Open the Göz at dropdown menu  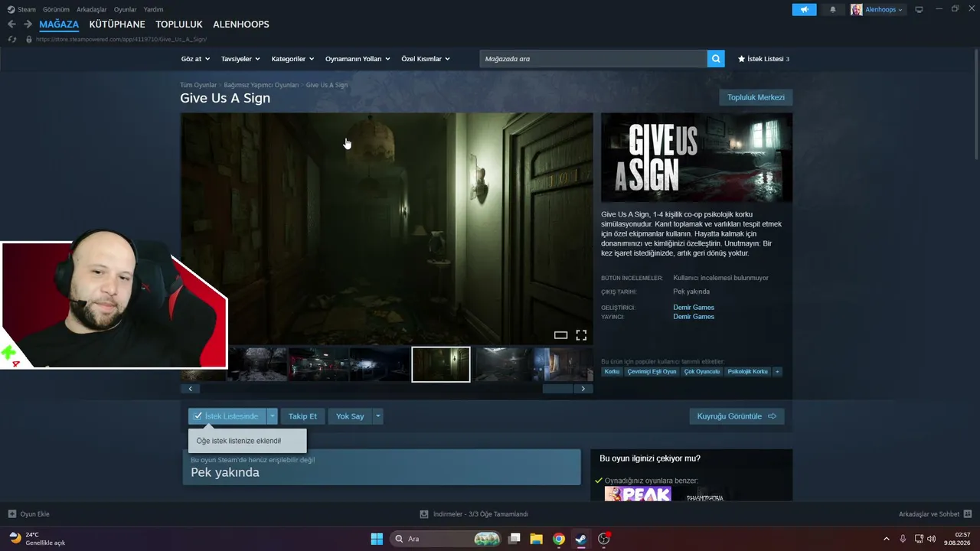point(194,59)
